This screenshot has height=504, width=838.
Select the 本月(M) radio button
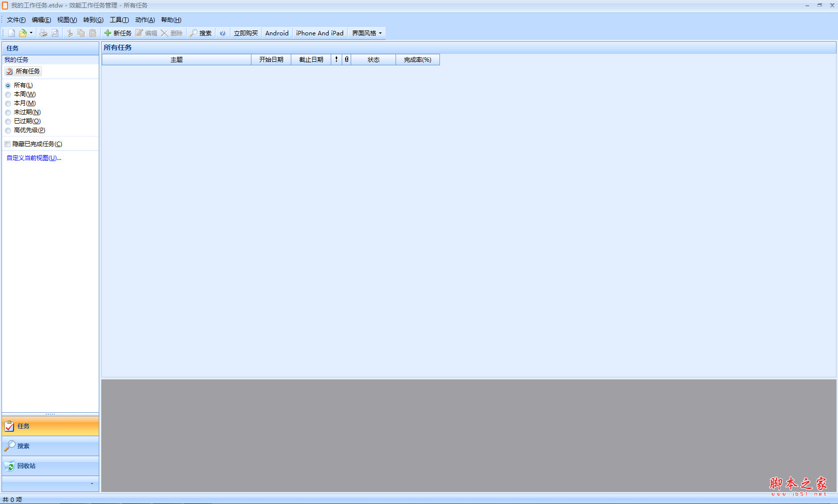click(x=8, y=103)
